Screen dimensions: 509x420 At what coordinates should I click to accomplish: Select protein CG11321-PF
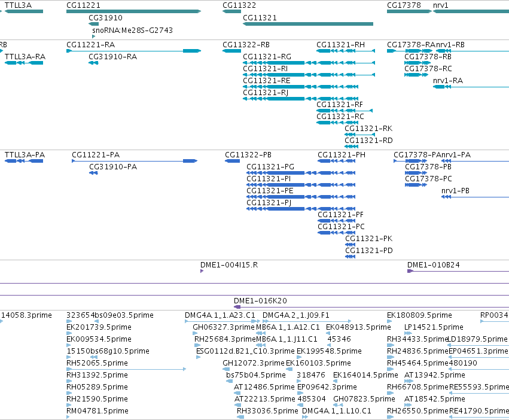340,215
